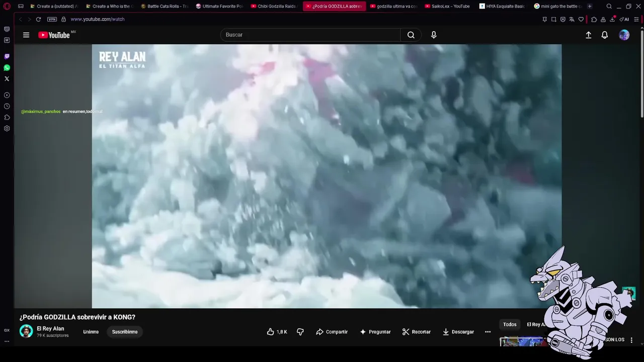Viewport: 644px width, 362px height.
Task: Open YouTube notifications bell
Action: coord(605,35)
